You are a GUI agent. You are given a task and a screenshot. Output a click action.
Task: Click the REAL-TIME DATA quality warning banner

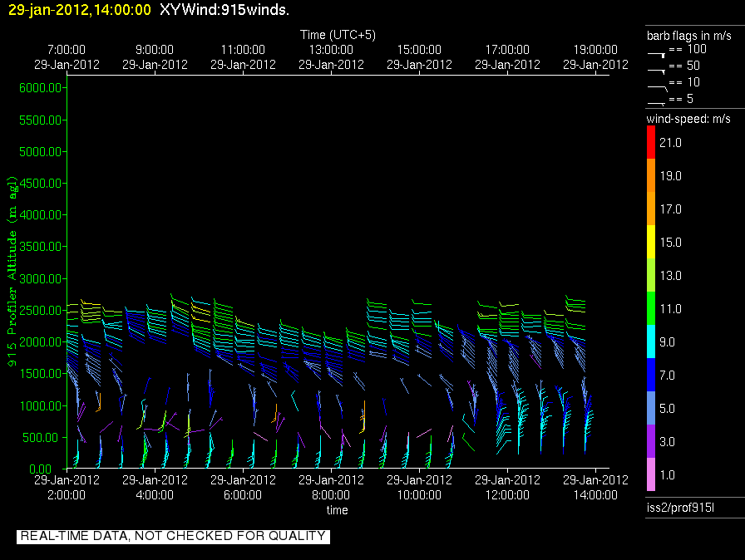point(173,537)
